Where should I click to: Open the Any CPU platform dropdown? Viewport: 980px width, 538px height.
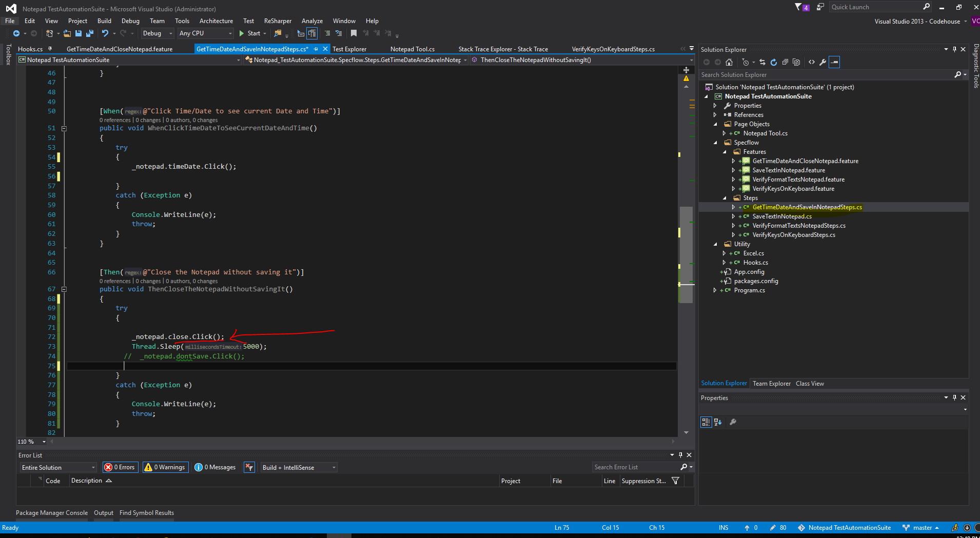pyautogui.click(x=205, y=33)
